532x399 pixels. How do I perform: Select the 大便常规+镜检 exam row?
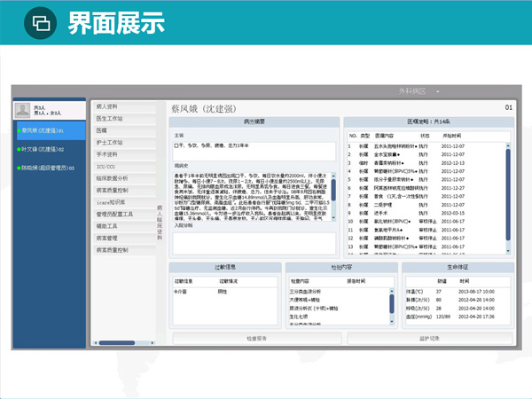(x=339, y=300)
